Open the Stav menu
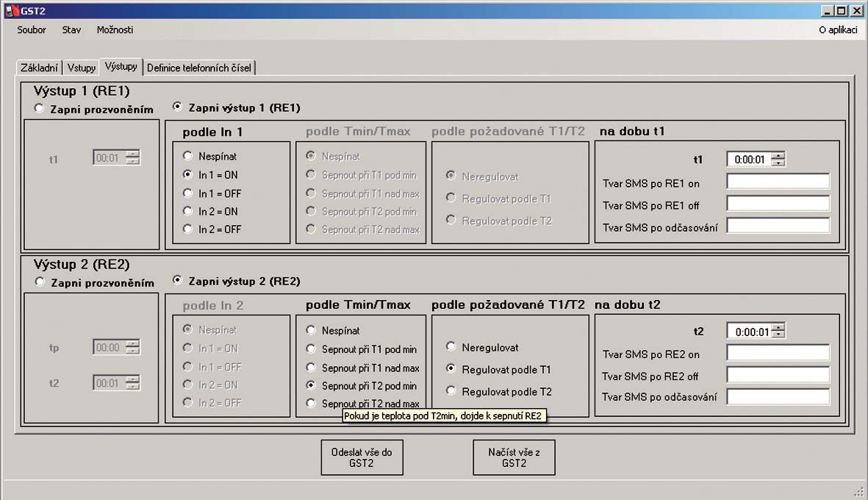868x500 pixels. coord(71,30)
